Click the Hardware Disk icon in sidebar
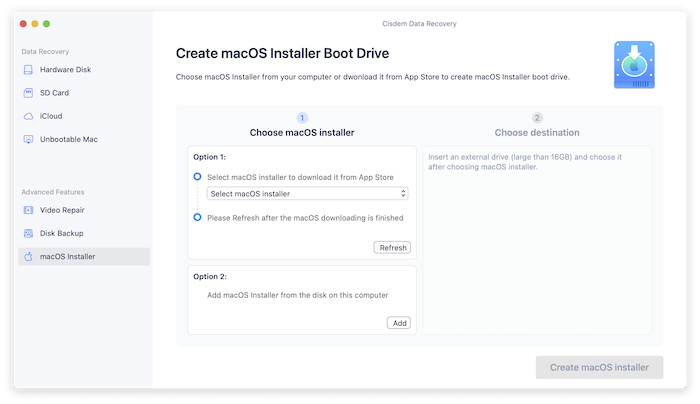The image size is (700, 404). tap(28, 70)
